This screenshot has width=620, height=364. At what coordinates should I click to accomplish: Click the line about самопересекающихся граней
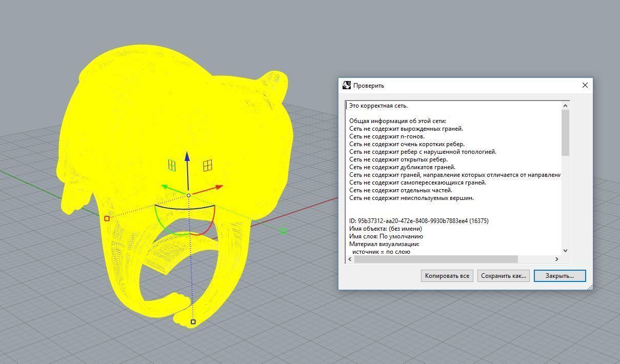point(417,183)
